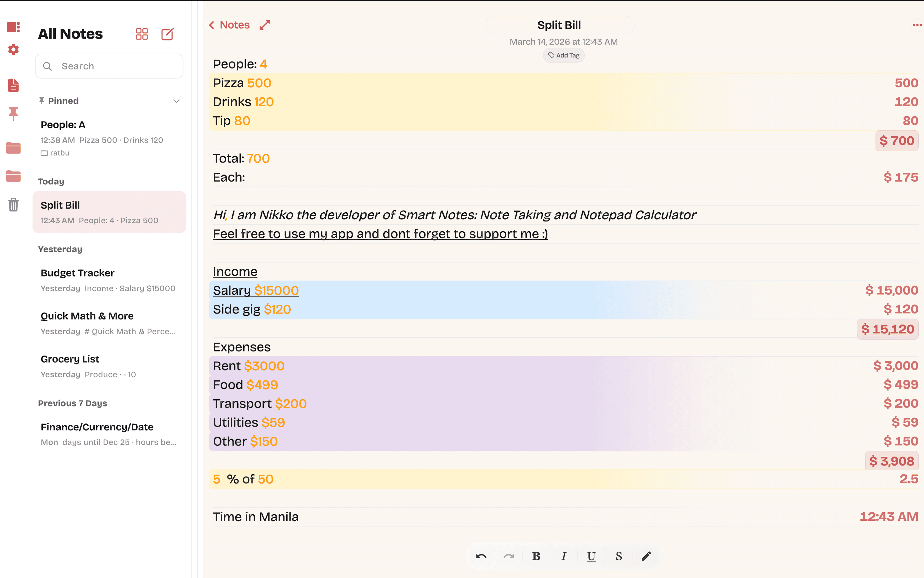
Task: Create a new note with the compose icon
Action: [x=168, y=34]
